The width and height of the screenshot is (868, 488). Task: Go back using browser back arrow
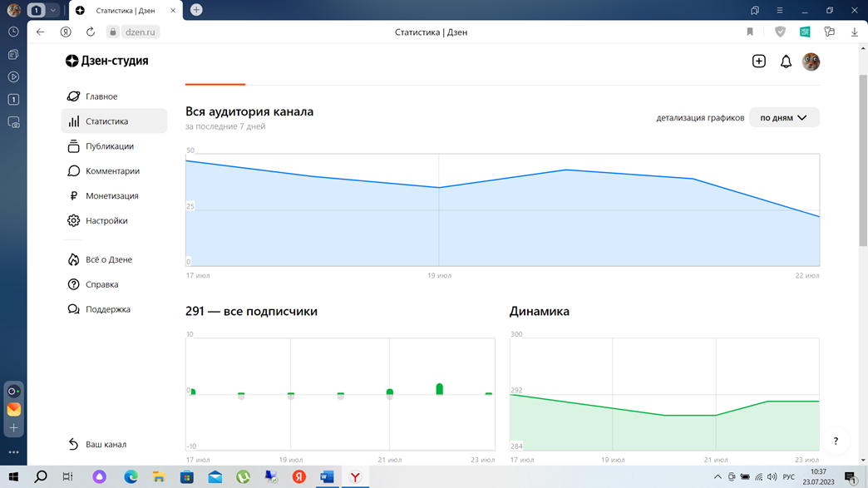point(41,32)
